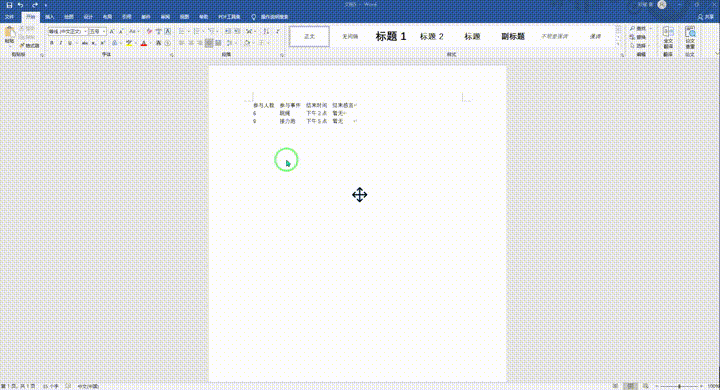
Task: Open the Paragraph dialog launcher
Action: point(282,55)
